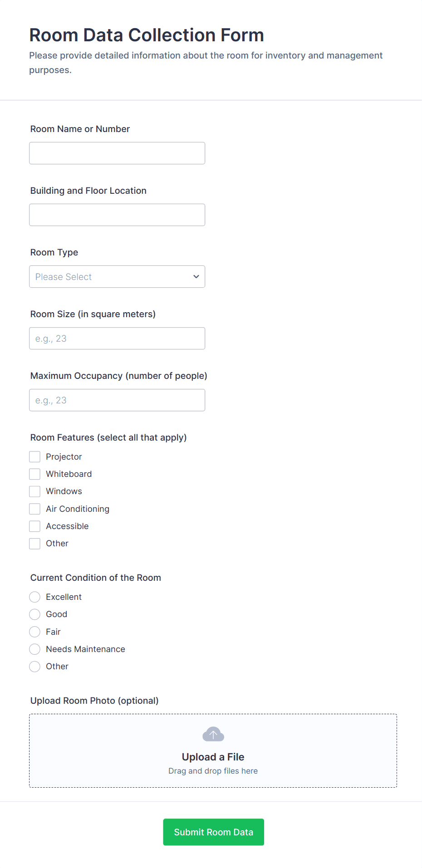The image size is (422, 868).
Task: Click the upload cloud icon
Action: pos(213,734)
